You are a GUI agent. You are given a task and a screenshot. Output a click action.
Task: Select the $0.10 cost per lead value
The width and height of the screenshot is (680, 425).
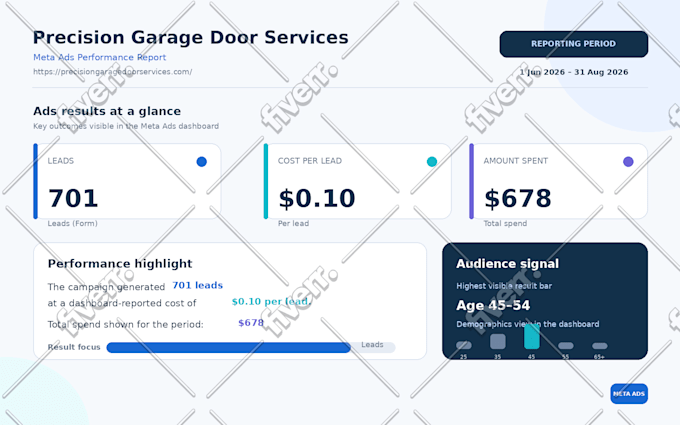[x=317, y=199]
